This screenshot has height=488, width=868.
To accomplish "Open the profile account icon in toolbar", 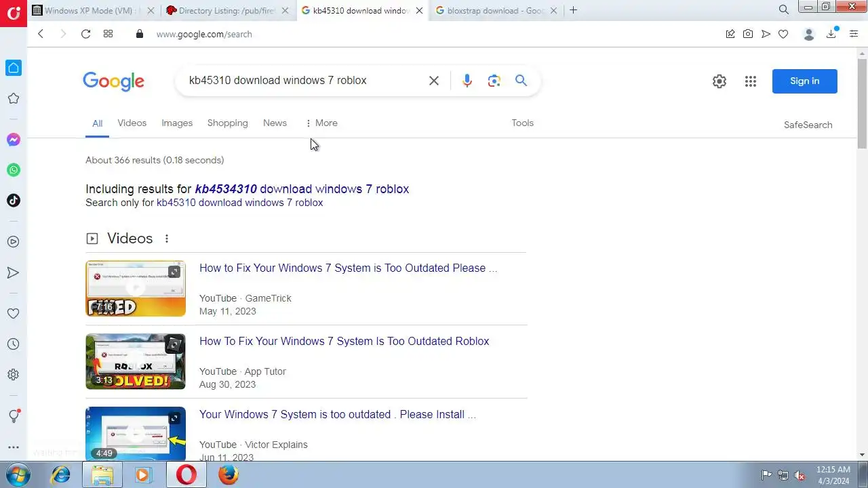I will [808, 34].
